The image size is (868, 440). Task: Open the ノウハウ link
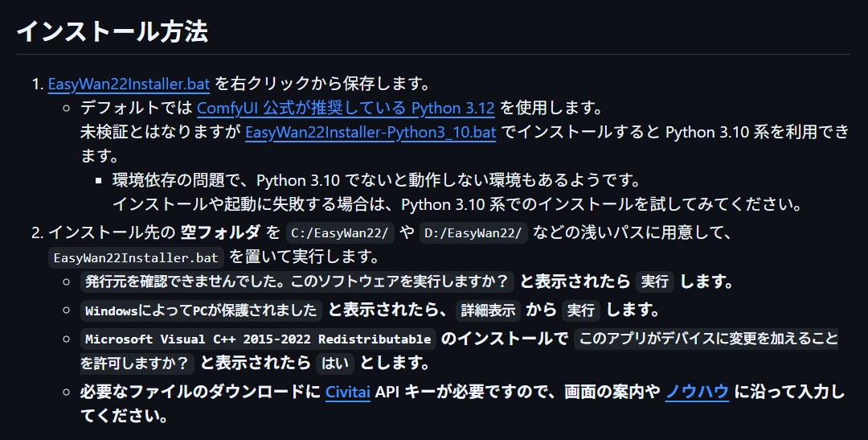point(697,393)
